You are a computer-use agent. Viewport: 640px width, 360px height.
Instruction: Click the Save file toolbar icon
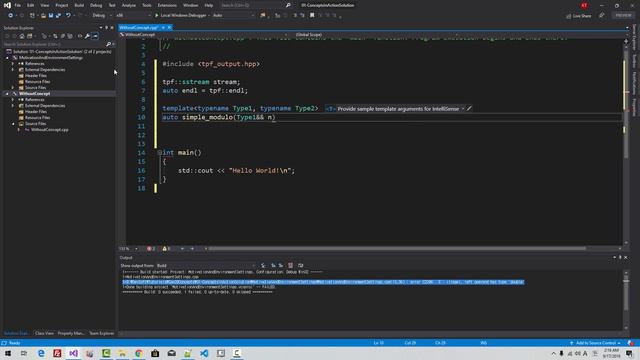pyautogui.click(x=51, y=15)
